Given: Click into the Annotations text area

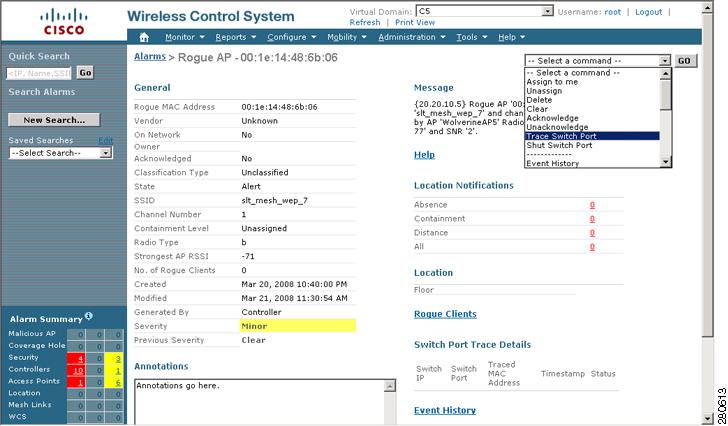Looking at the screenshot, I should click(x=260, y=401).
